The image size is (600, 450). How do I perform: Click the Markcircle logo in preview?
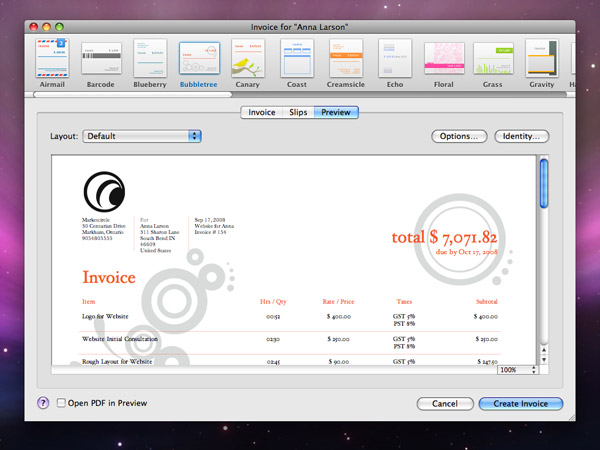pyautogui.click(x=104, y=192)
